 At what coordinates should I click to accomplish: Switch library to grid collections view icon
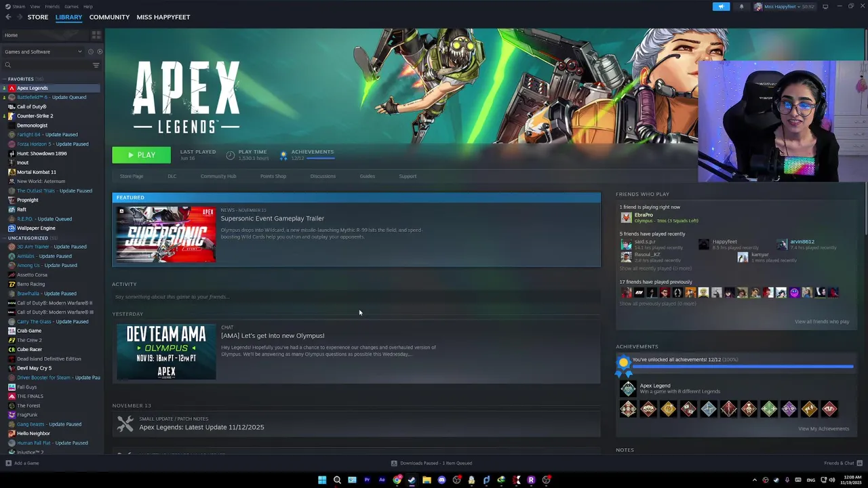[x=96, y=35]
